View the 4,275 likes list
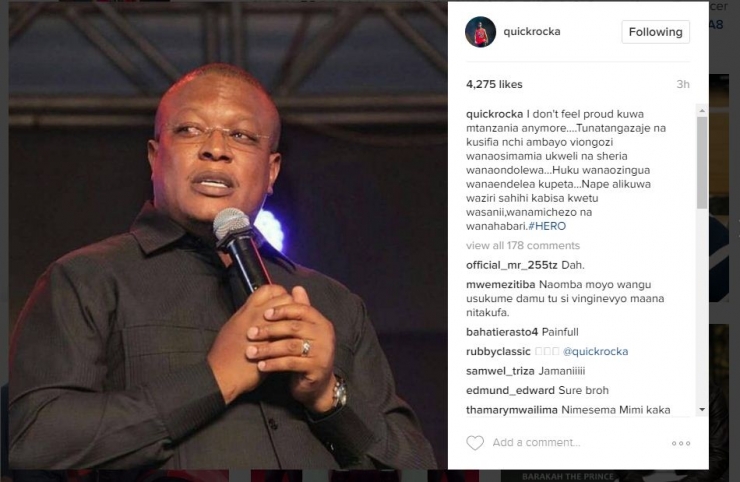Image resolution: width=740 pixels, height=482 pixels. pos(494,85)
